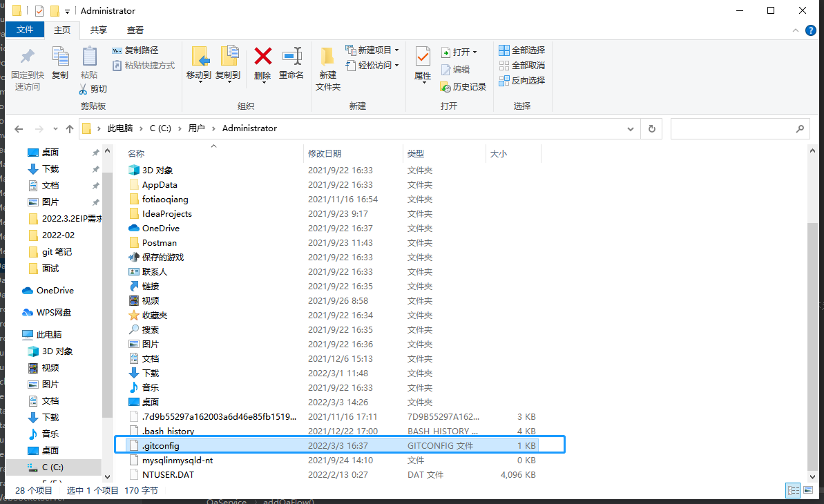
Task: Open Quick Access Toolbar customize dropdown
Action: (67, 11)
